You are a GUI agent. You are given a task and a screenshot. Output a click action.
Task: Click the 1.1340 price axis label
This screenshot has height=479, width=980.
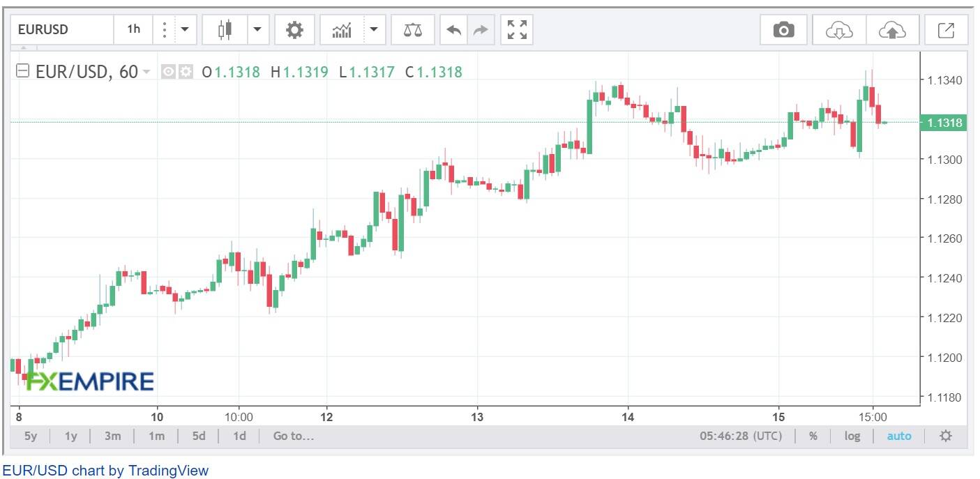tap(944, 80)
